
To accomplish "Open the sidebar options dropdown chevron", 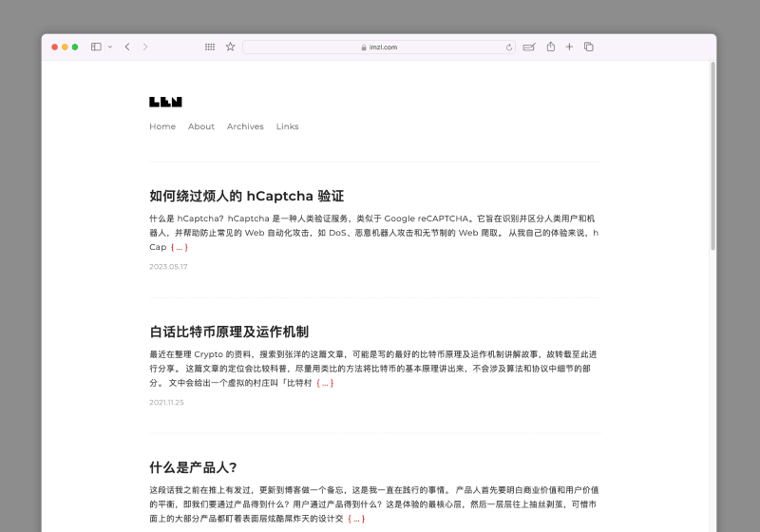I will [110, 47].
